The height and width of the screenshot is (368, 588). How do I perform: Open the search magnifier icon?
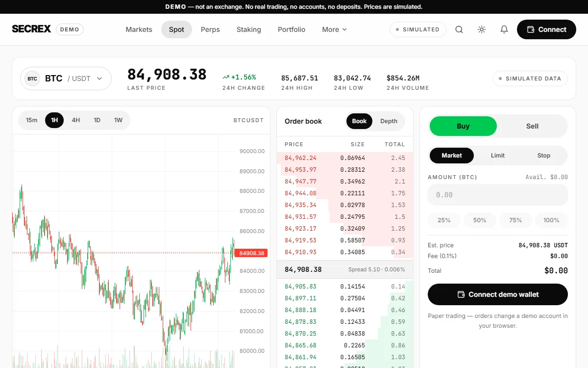pos(459,29)
